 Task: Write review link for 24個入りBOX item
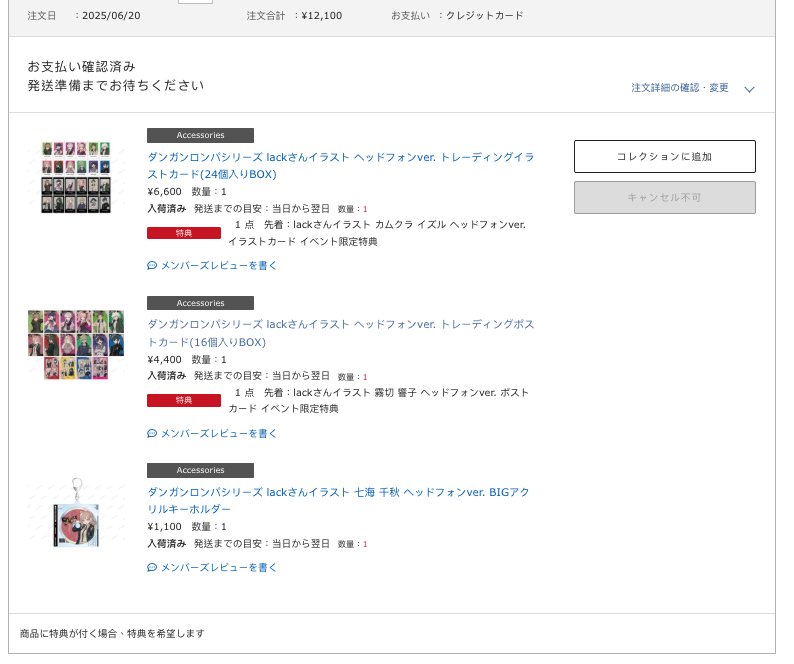click(218, 265)
